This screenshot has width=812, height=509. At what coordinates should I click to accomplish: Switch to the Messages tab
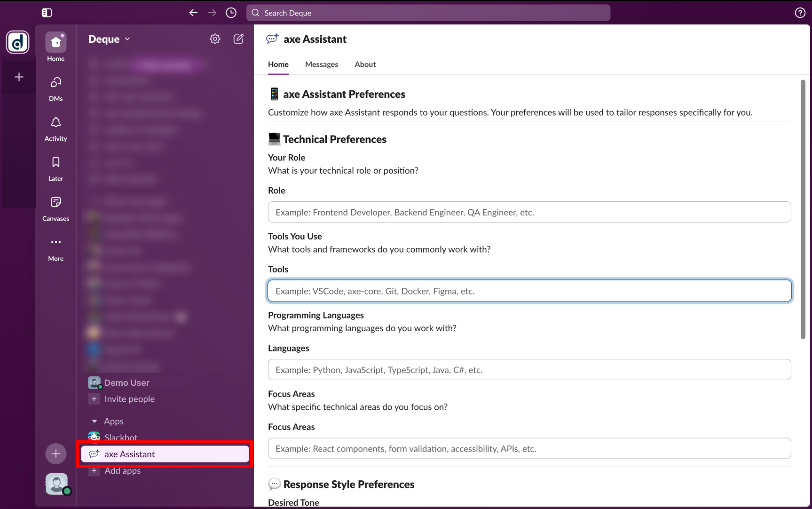321,64
